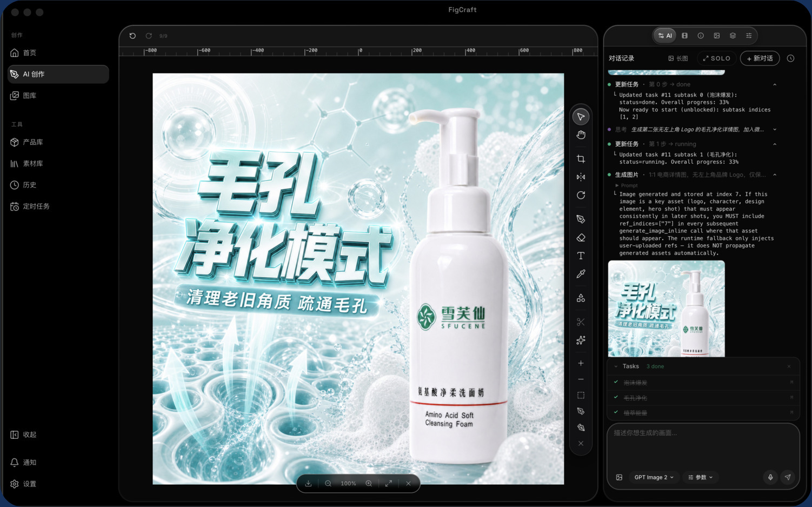The height and width of the screenshot is (507, 812).
Task: Click the scissors cutout tool
Action: 581,322
